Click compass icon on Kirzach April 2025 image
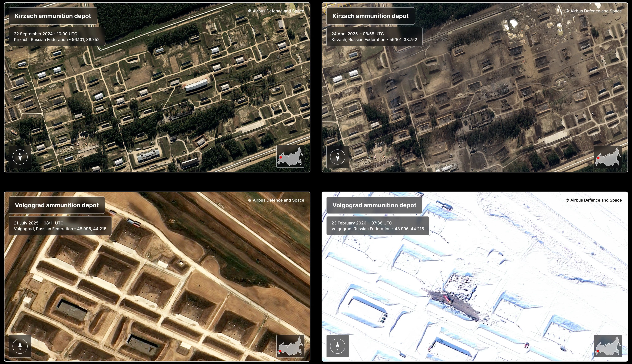The width and height of the screenshot is (632, 364). (x=337, y=157)
